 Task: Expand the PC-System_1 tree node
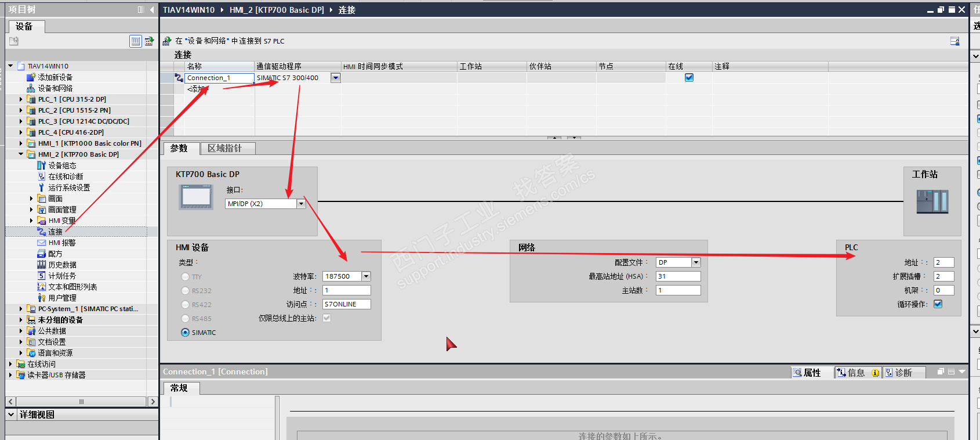coord(21,309)
